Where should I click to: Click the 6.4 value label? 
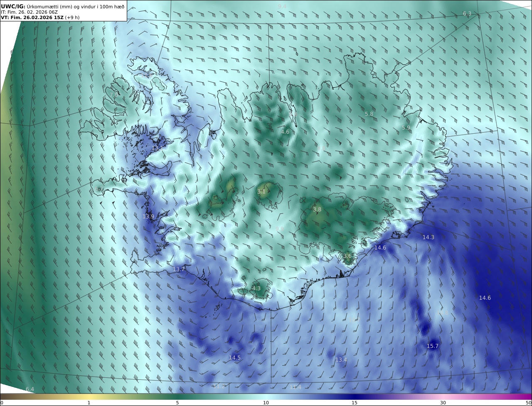(30, 389)
